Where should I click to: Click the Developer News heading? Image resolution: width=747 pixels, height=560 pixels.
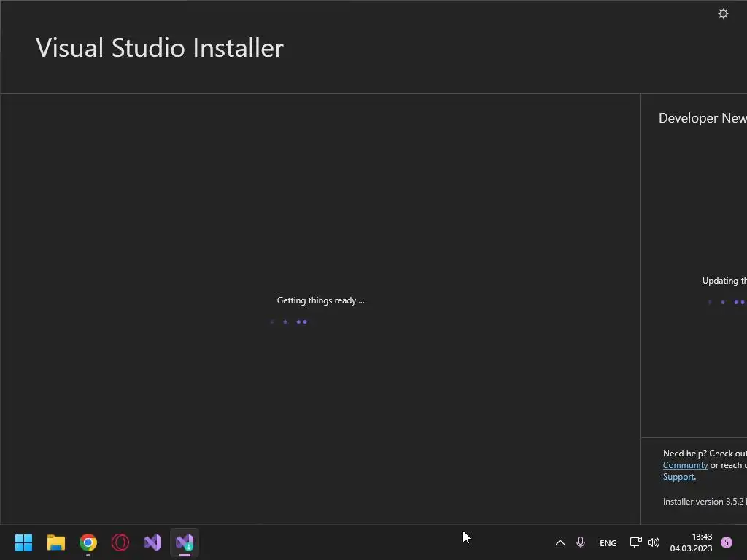[703, 117]
